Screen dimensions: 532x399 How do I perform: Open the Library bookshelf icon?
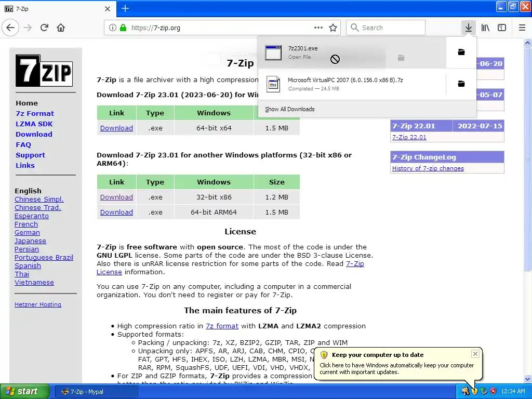click(485, 28)
